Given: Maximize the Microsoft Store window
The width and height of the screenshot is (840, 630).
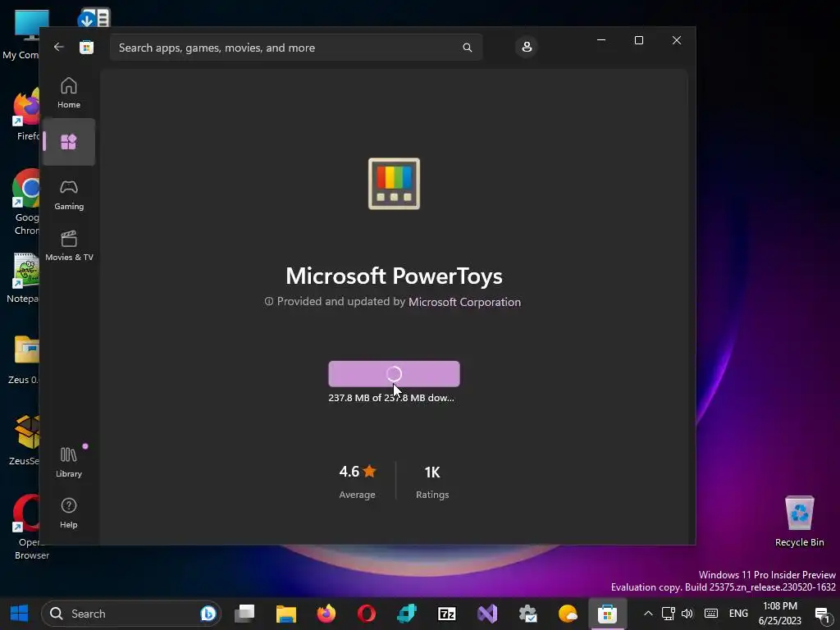Looking at the screenshot, I should click(638, 40).
